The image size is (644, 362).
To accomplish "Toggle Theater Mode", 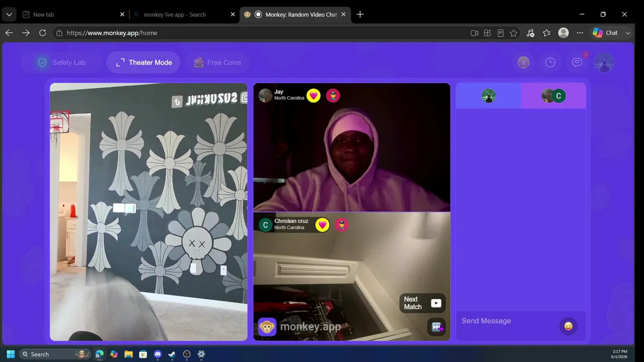I will [143, 62].
